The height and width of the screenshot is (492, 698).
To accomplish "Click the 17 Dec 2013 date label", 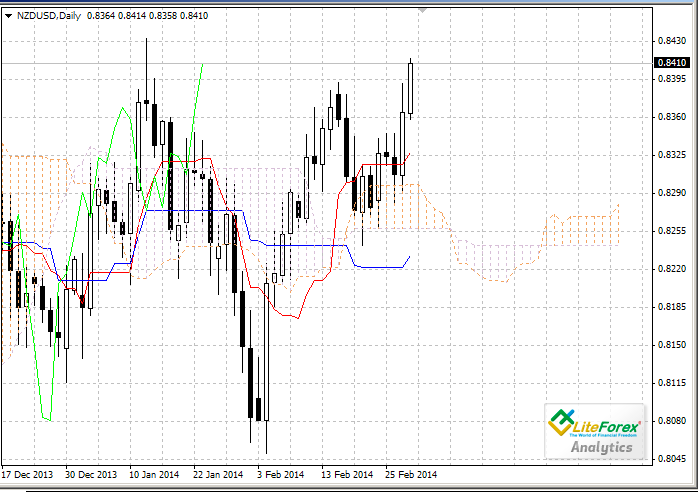I will (x=27, y=475).
